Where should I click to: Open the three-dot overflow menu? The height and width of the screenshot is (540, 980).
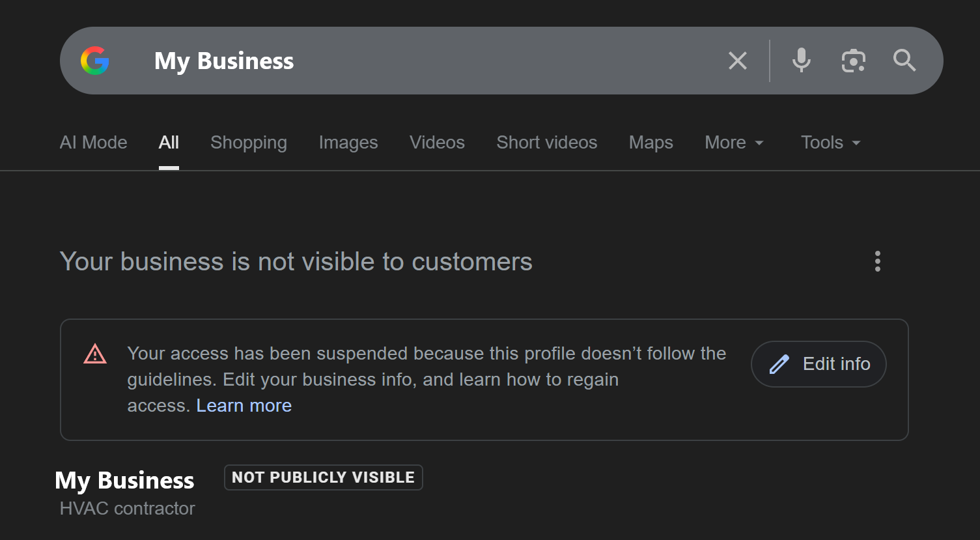tap(877, 261)
